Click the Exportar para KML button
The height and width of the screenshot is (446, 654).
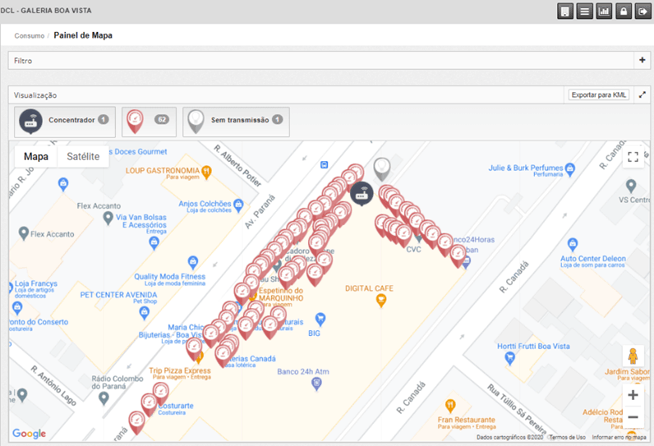pos(599,95)
